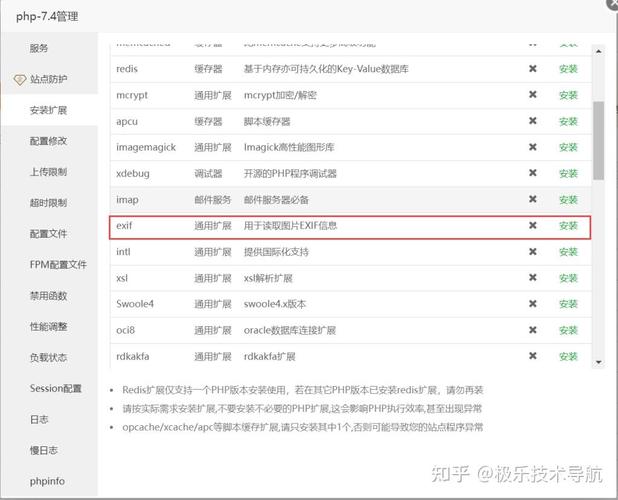Image resolution: width=618 pixels, height=500 pixels.
Task: Install the intl extension
Action: pos(568,252)
